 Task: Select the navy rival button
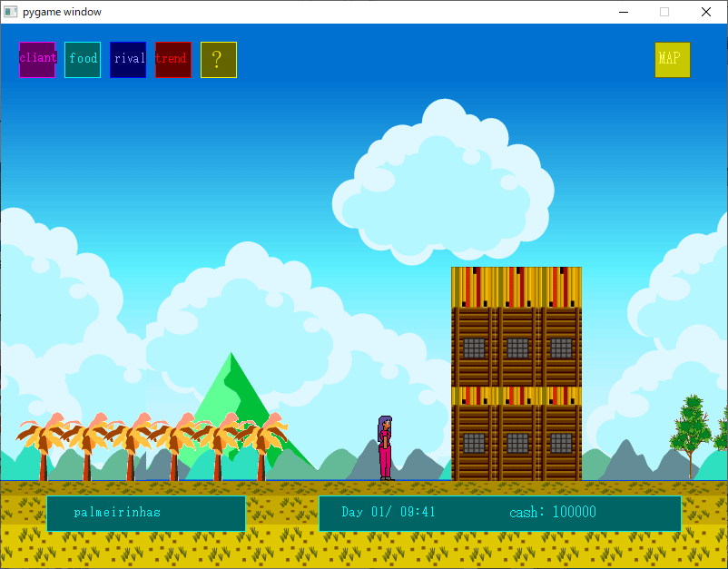pyautogui.click(x=128, y=60)
